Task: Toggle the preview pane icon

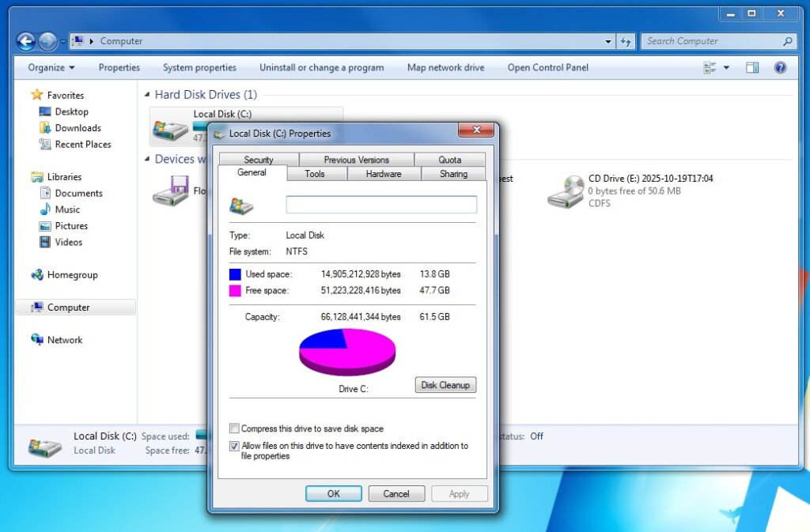Action: click(752, 68)
